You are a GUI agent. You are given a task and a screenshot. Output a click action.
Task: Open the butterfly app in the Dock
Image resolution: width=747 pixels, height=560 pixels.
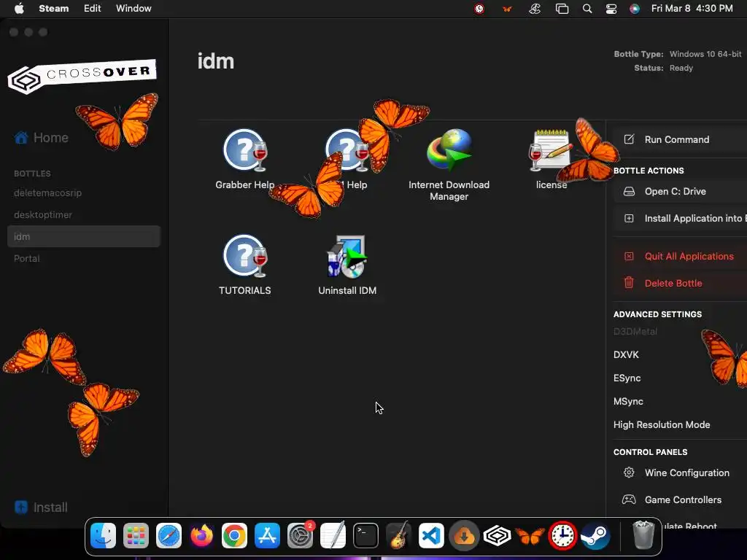click(530, 536)
